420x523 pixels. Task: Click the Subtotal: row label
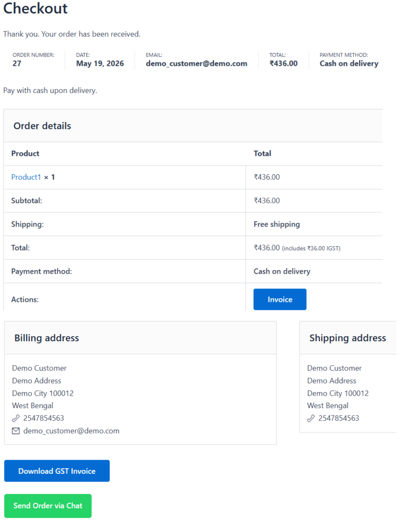tap(27, 201)
